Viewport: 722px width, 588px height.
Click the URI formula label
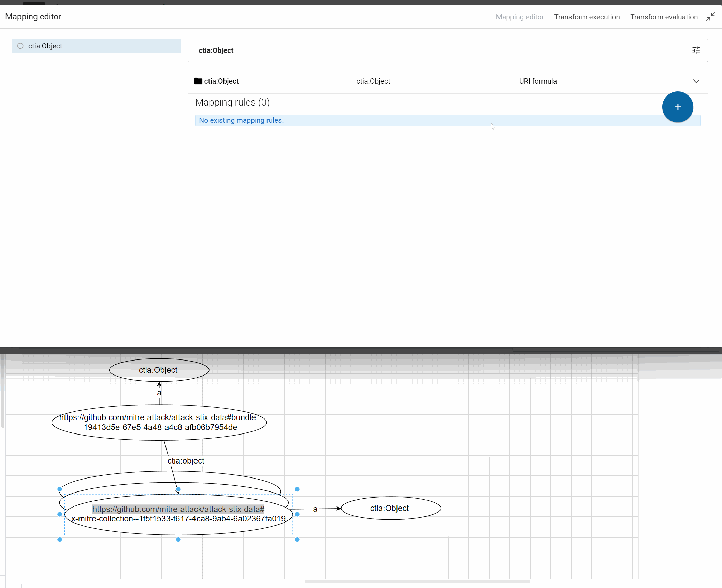(x=538, y=81)
